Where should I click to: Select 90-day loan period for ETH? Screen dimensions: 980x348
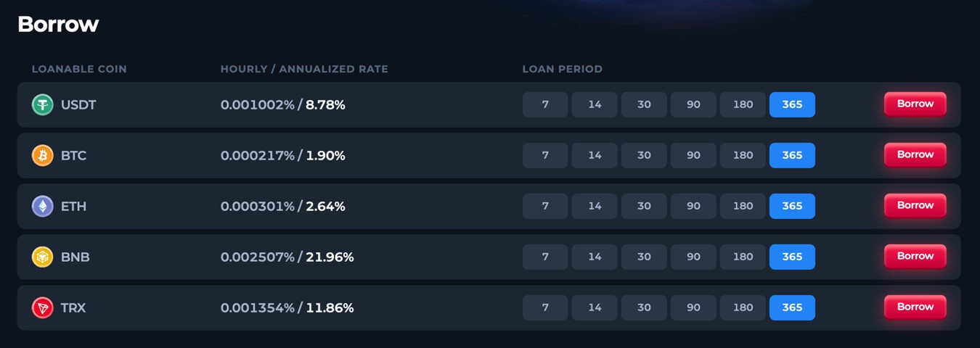click(693, 206)
